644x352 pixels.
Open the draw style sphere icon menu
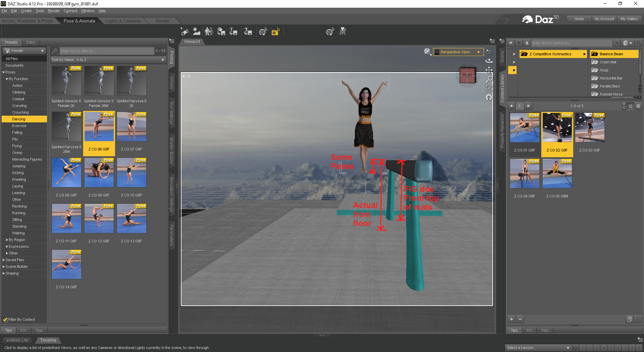point(427,52)
